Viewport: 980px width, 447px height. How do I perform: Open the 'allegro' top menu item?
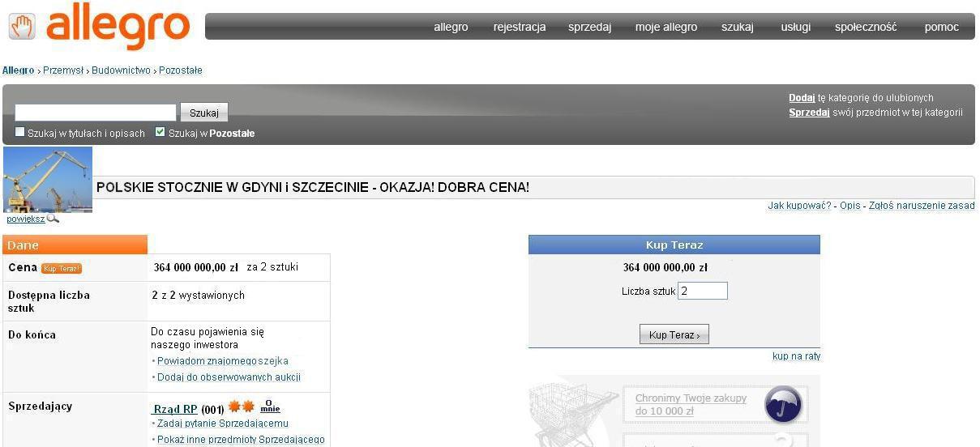(x=451, y=27)
